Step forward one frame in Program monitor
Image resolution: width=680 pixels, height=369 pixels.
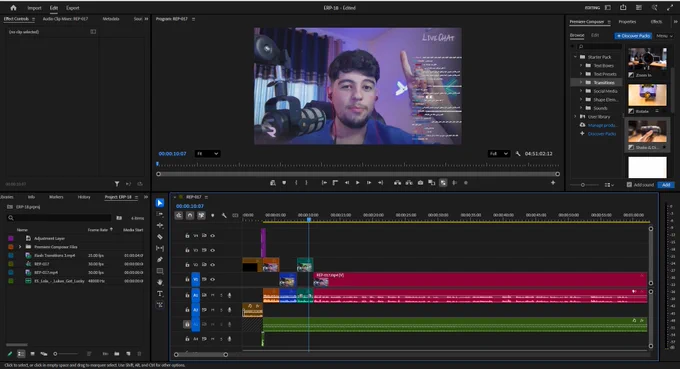pyautogui.click(x=369, y=183)
